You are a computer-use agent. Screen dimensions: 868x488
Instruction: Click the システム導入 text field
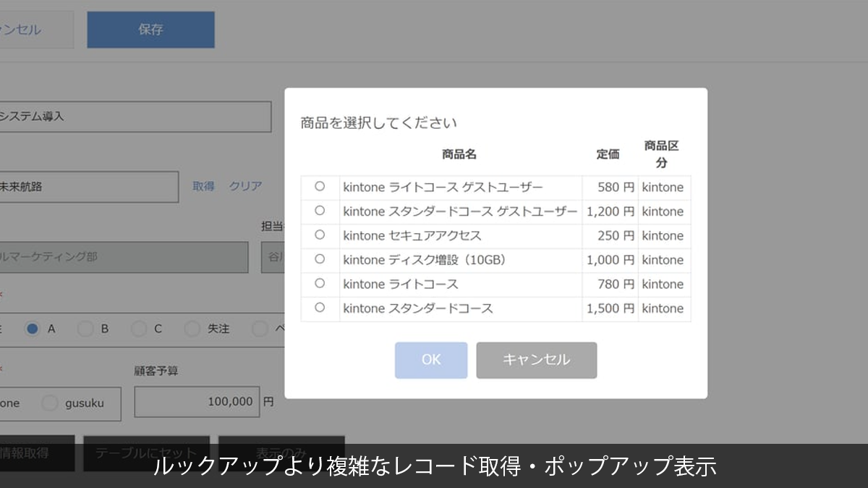coord(135,117)
